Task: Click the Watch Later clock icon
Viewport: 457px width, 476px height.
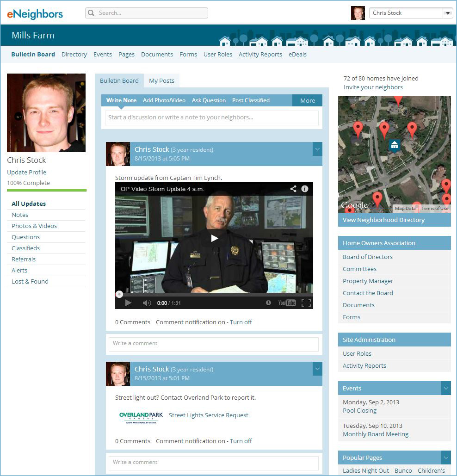Action: pyautogui.click(x=268, y=303)
